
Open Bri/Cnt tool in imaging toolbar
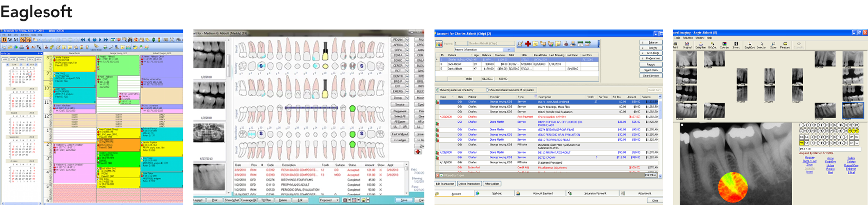[712, 45]
